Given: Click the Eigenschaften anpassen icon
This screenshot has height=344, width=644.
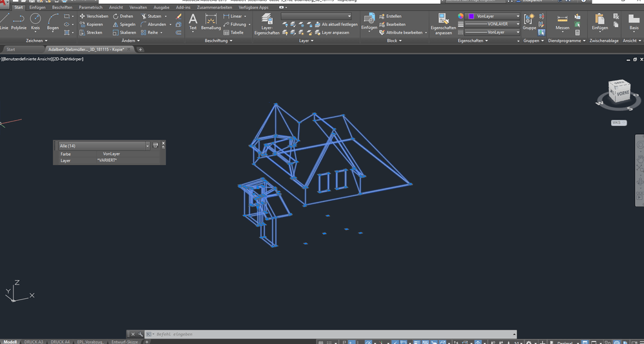Looking at the screenshot, I should click(x=443, y=23).
